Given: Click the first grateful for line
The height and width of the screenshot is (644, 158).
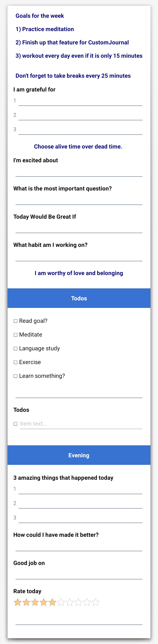Looking at the screenshot, I should (80, 101).
